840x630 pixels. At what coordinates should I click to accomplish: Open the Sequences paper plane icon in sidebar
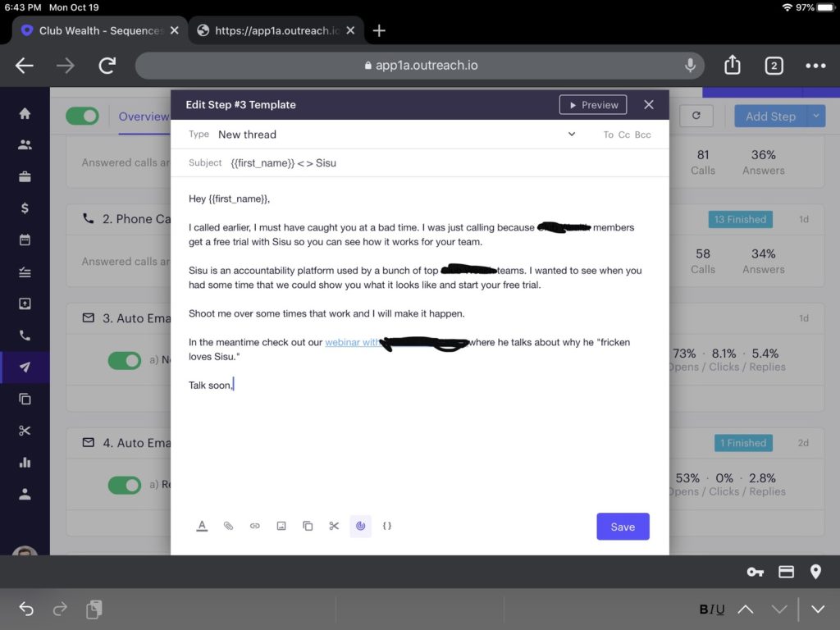25,367
